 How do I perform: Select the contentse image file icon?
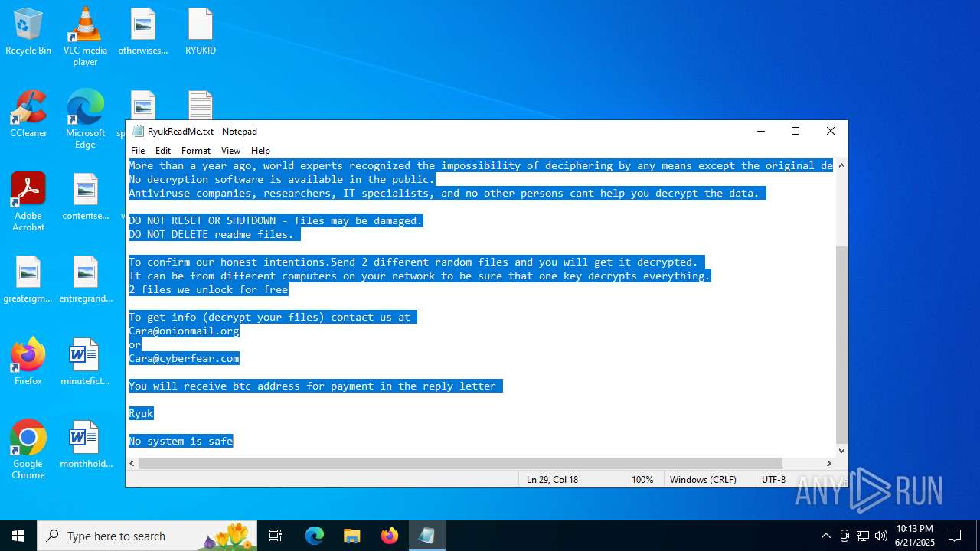click(85, 197)
